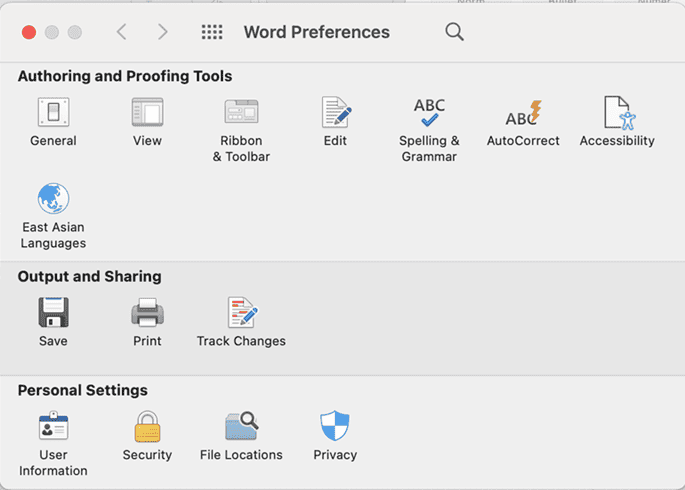
Task: Open Spelling & Grammar settings
Action: pos(429,113)
